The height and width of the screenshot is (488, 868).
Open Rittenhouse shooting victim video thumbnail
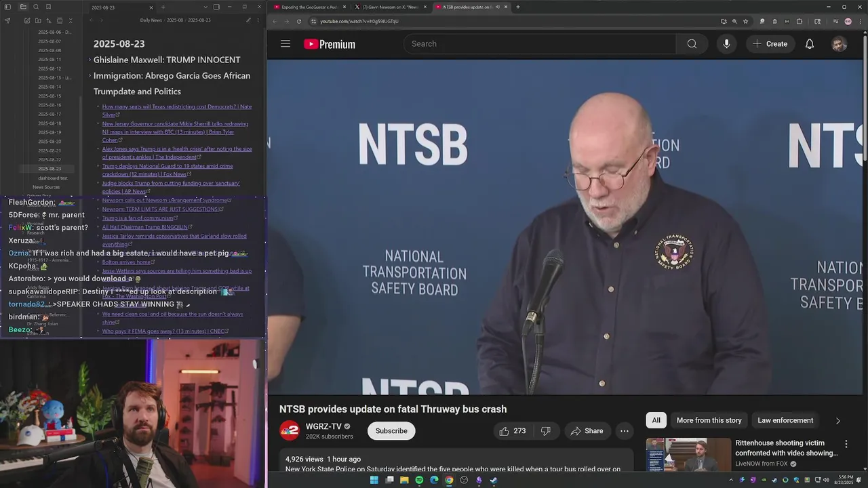[x=688, y=455]
